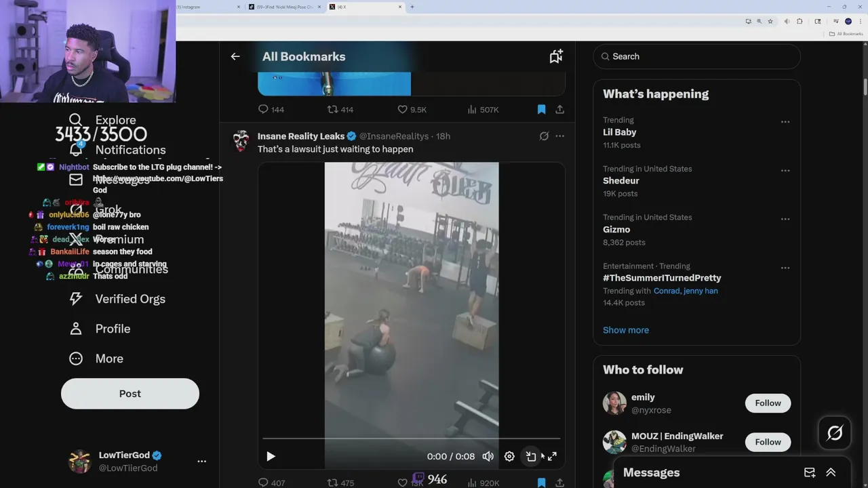The width and height of the screenshot is (868, 488).
Task: Play the gym video
Action: 271,457
